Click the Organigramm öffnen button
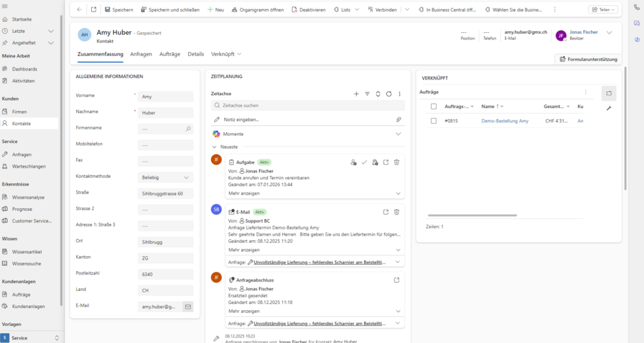This screenshot has width=644, height=343. point(258,10)
